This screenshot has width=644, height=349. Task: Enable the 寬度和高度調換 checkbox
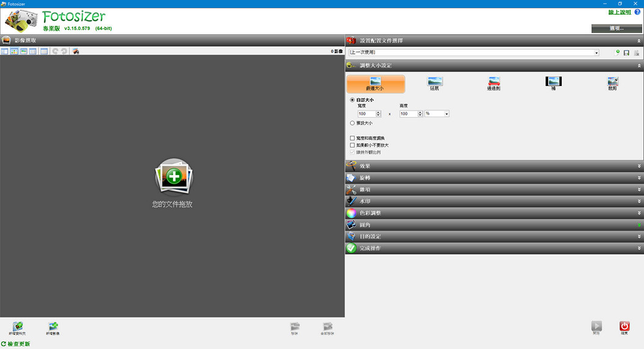[x=352, y=139]
